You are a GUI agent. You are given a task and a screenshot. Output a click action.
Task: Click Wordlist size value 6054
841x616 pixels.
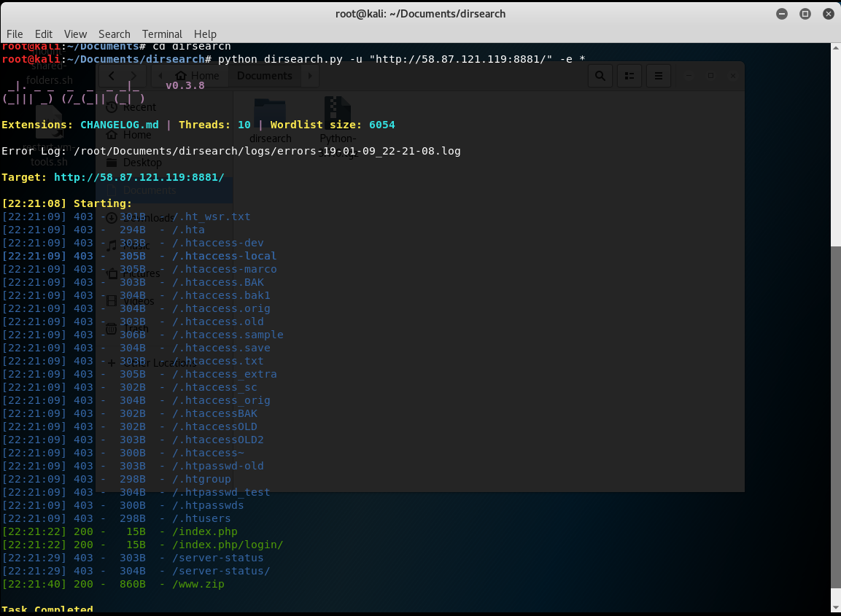[x=382, y=125]
